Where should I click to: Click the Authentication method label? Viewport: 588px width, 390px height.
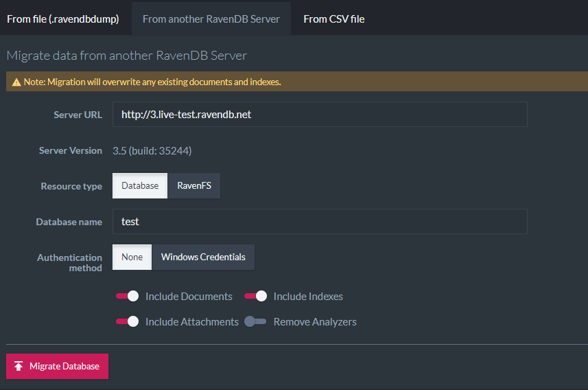coord(70,263)
